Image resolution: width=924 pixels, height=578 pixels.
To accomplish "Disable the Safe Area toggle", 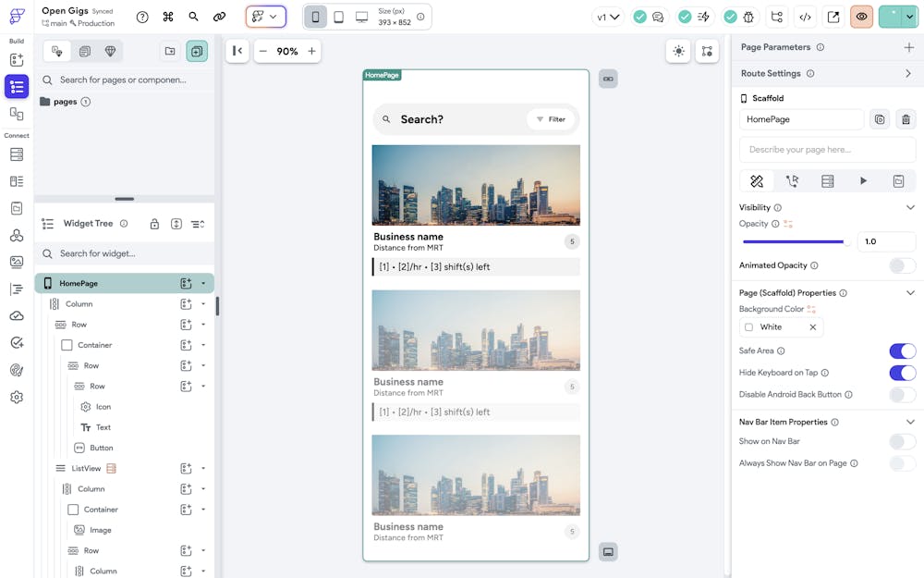I will 902,350.
